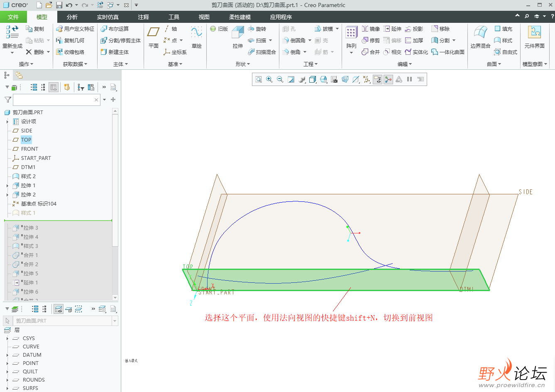This screenshot has width=555, height=392.
Task: Switch to the folder browser tab icon
Action: [x=19, y=75]
